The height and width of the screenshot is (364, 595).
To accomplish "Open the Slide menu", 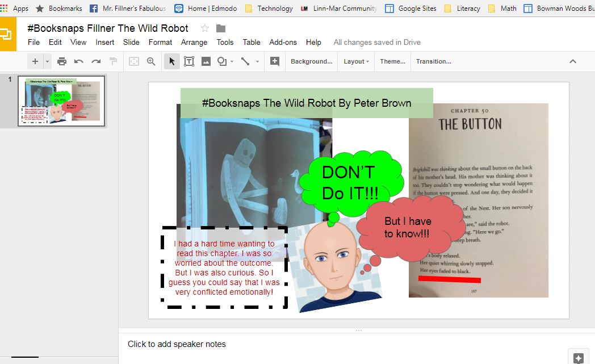I will click(131, 43).
